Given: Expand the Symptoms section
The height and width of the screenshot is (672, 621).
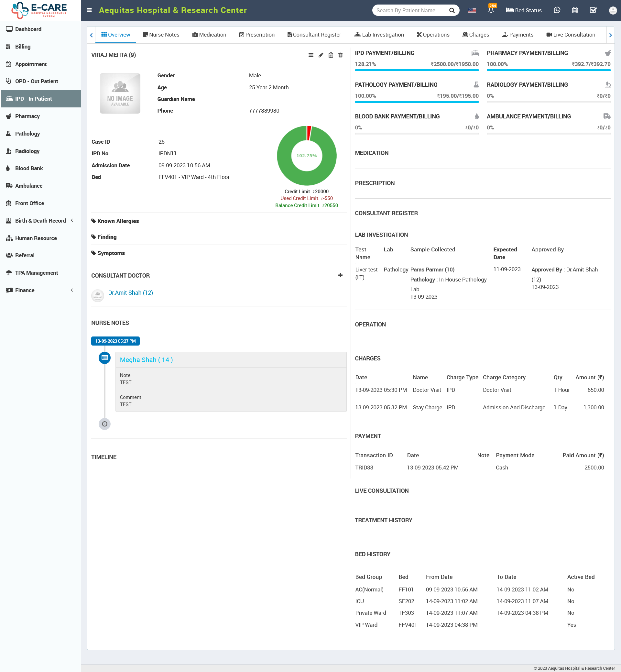Looking at the screenshot, I should (111, 253).
